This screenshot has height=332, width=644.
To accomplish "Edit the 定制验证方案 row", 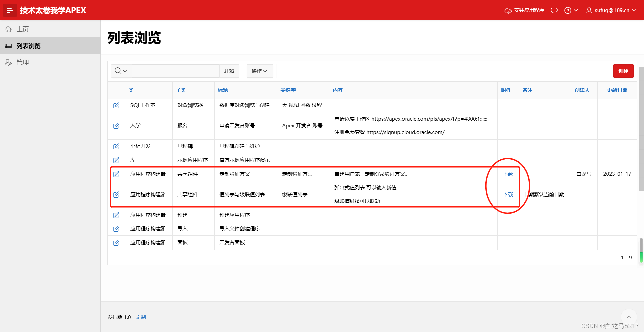I will (116, 174).
